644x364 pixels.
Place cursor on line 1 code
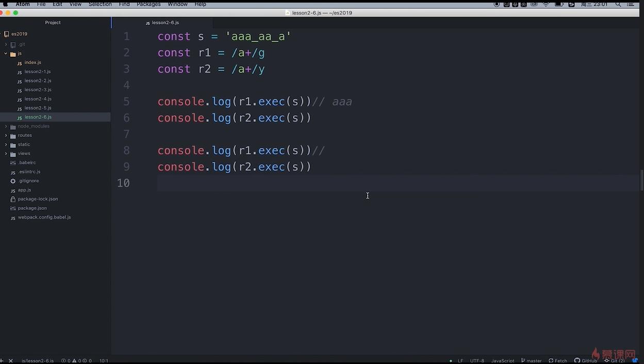(x=224, y=36)
